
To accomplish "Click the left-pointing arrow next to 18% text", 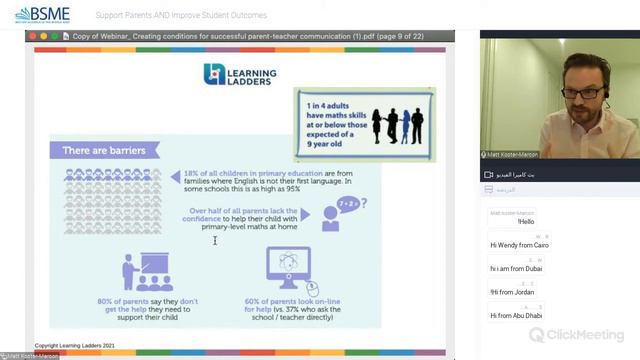I will [176, 177].
